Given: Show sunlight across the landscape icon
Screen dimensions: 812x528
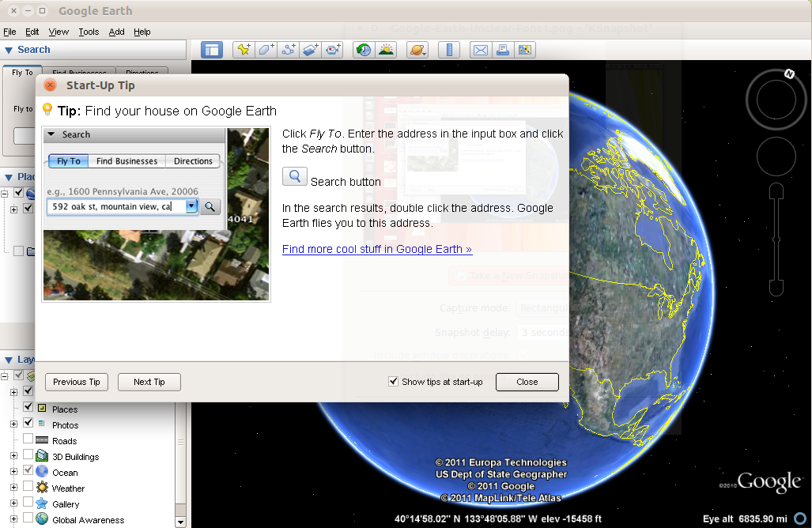Looking at the screenshot, I should pos(387,50).
